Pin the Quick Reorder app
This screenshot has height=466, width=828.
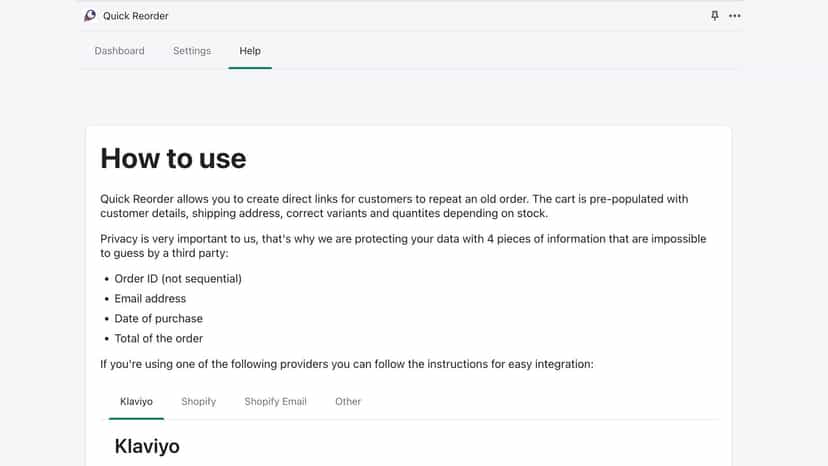714,16
